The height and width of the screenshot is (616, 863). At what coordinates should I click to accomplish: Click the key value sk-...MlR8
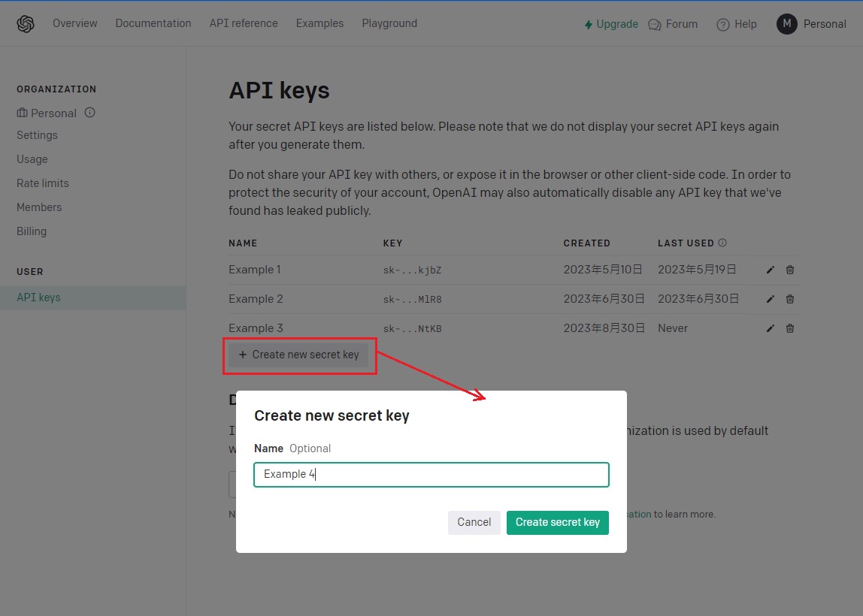tap(412, 299)
